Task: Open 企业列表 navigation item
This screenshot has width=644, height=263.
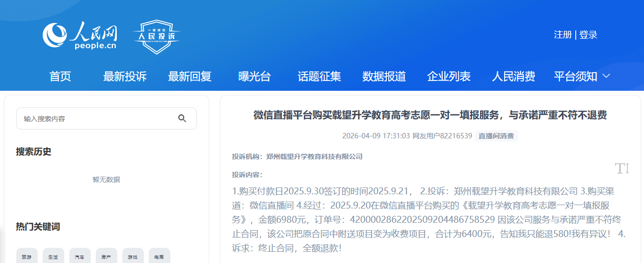Action: pyautogui.click(x=449, y=76)
